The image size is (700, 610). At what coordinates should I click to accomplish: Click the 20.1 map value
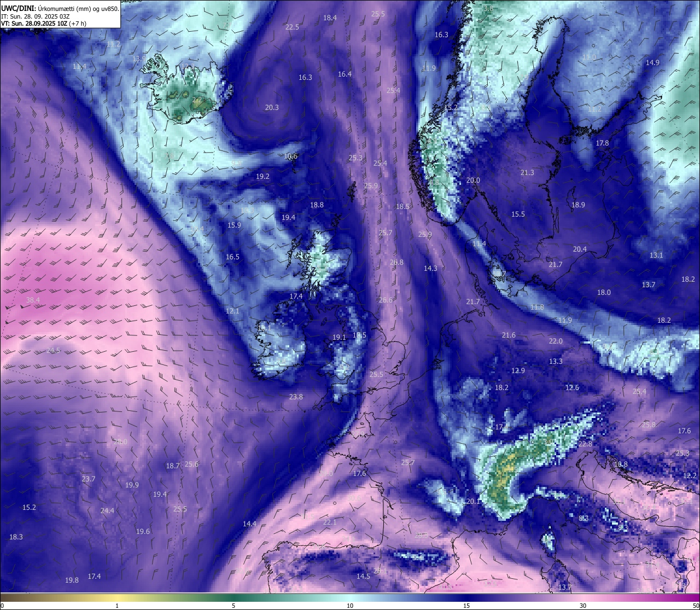coord(473,502)
